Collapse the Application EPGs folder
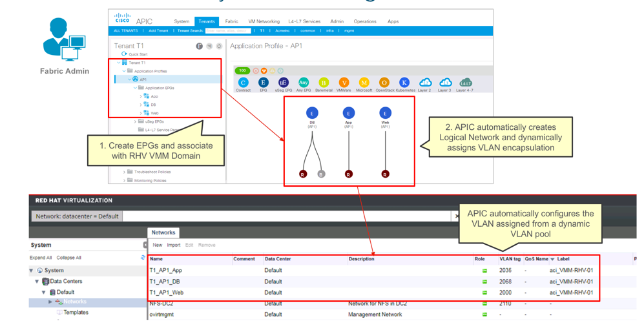Screen dimensions: 644x323 click(135, 88)
